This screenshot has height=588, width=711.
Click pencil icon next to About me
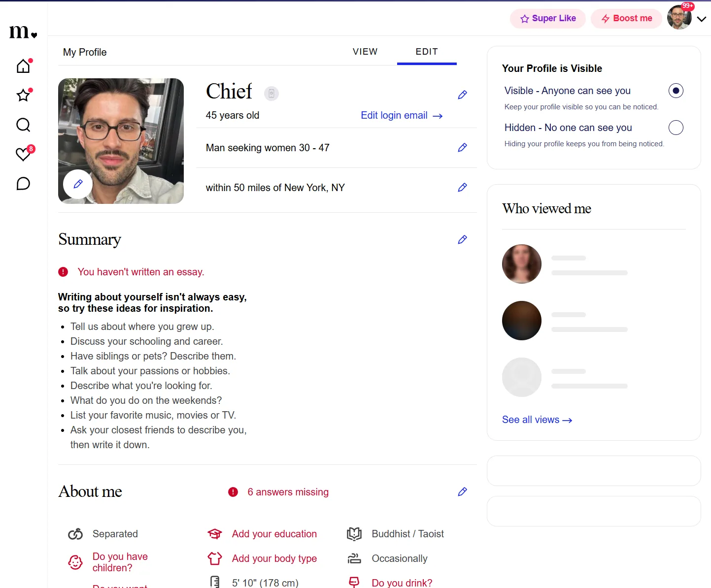click(462, 492)
